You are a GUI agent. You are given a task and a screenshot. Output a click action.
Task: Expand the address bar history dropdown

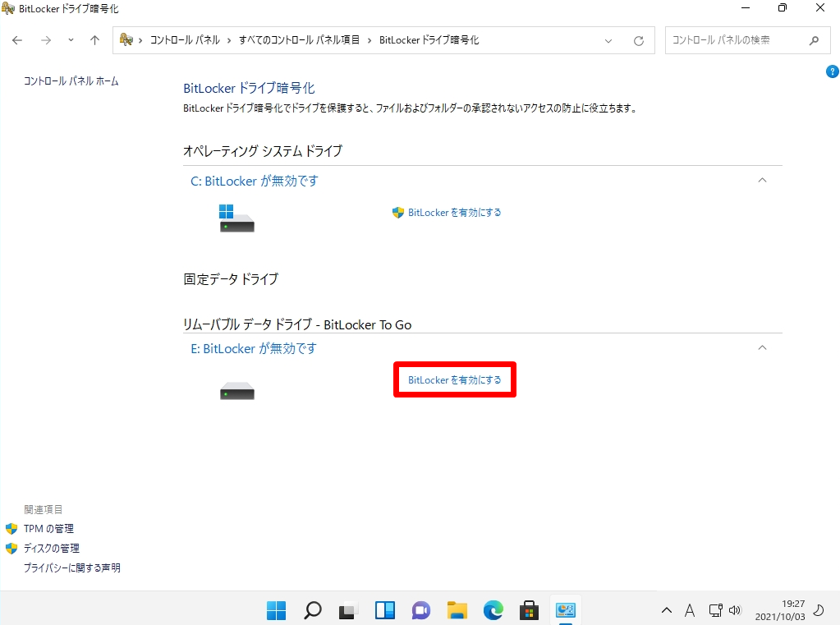coord(608,41)
